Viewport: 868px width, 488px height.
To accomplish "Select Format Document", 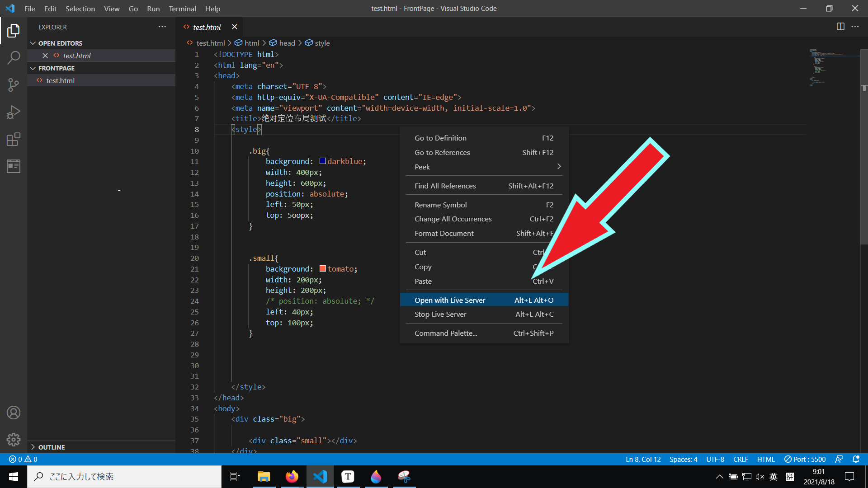I will pos(484,234).
